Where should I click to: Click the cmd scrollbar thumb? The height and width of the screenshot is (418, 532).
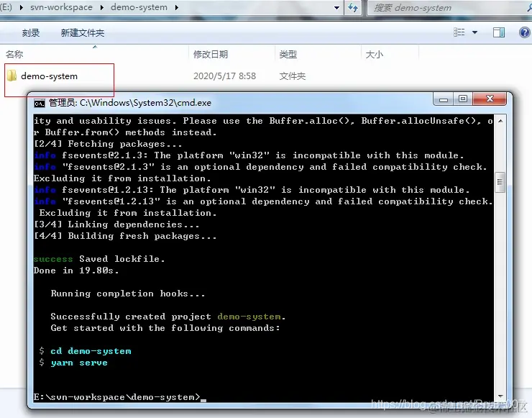[500, 182]
